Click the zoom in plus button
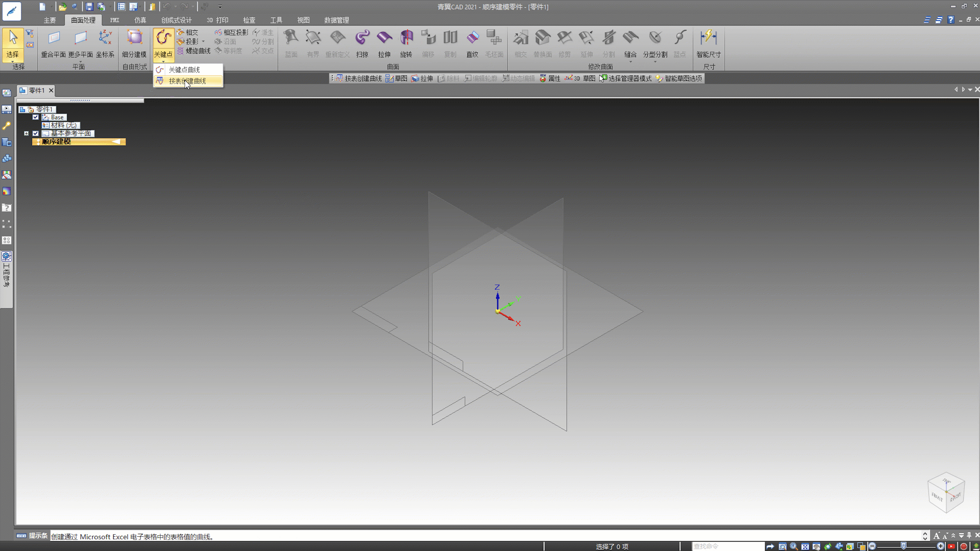 (x=941, y=546)
